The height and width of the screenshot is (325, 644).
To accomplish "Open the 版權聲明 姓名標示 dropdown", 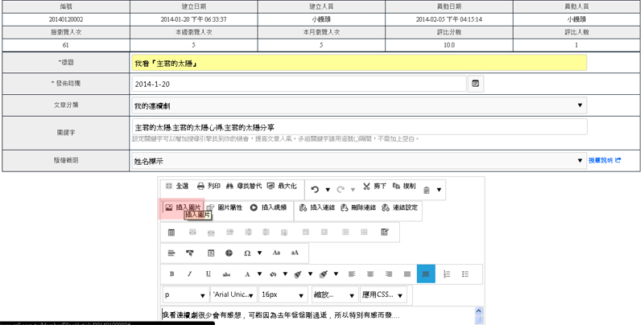I will click(359, 161).
